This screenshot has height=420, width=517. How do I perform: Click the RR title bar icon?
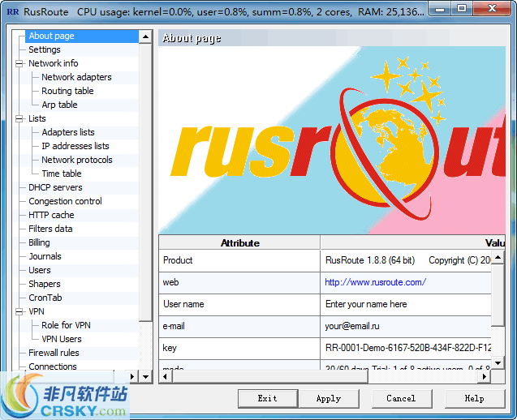coord(13,12)
